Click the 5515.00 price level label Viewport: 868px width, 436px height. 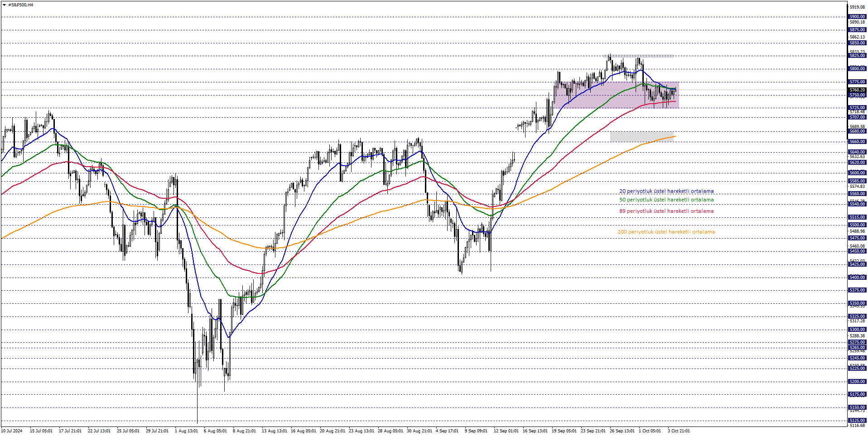857,217
